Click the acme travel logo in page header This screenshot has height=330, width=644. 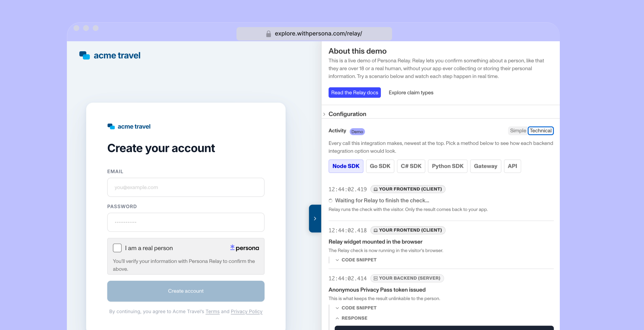[x=110, y=55]
